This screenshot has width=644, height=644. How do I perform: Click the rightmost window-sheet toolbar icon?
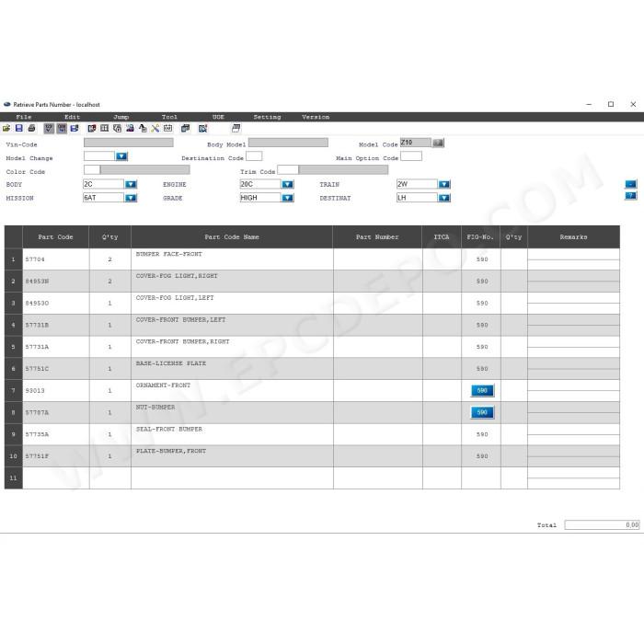point(236,129)
